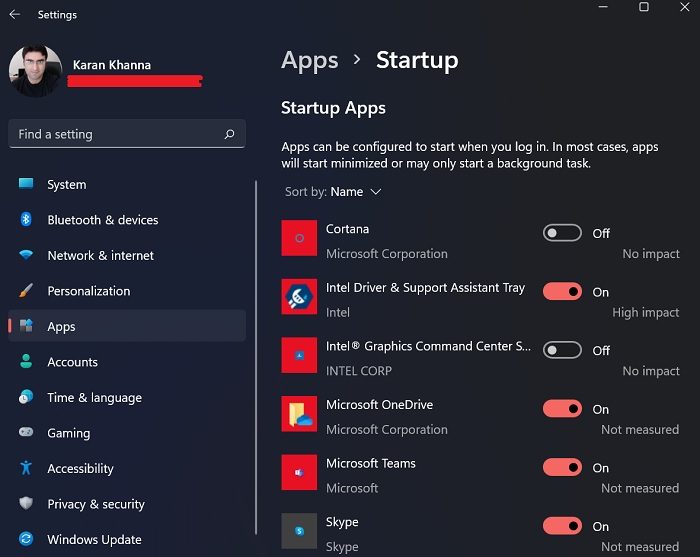
Task: Click the Apps breadcrumb link
Action: tap(310, 60)
